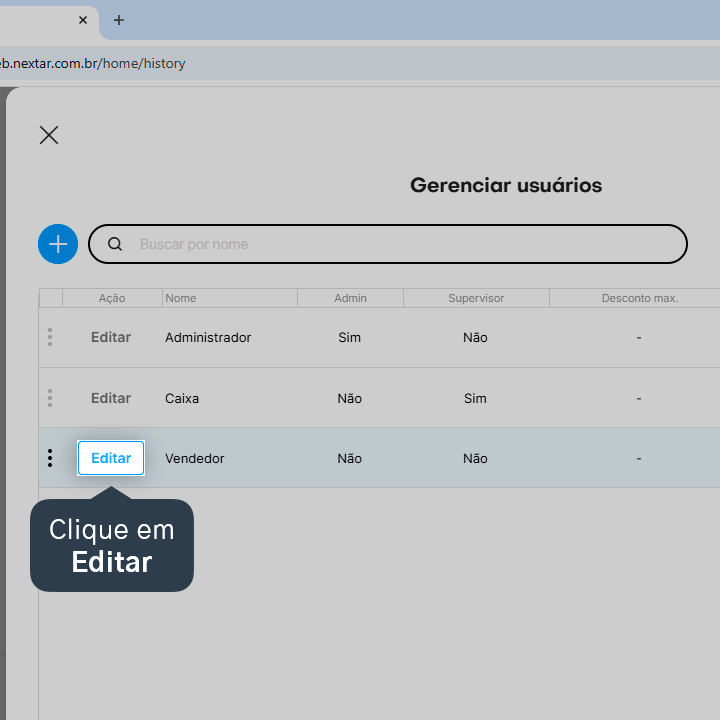
Task: Focus the Buscar por nome search field
Action: [388, 244]
